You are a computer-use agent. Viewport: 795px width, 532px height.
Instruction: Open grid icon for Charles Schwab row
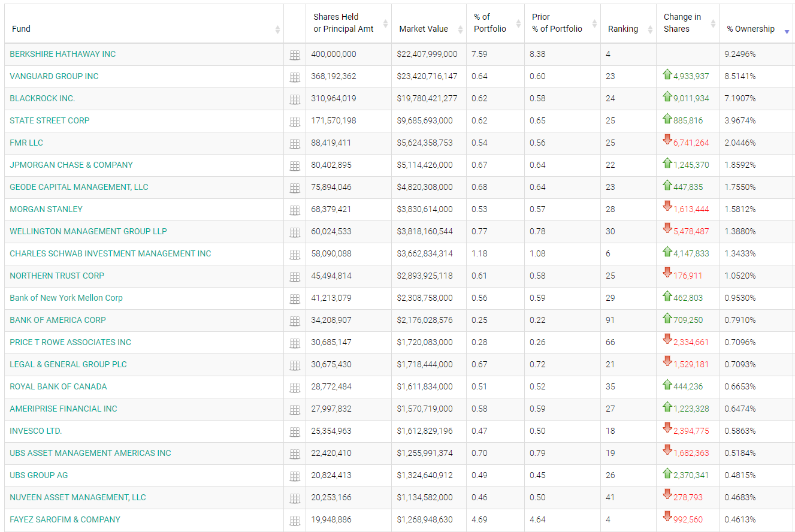click(295, 255)
